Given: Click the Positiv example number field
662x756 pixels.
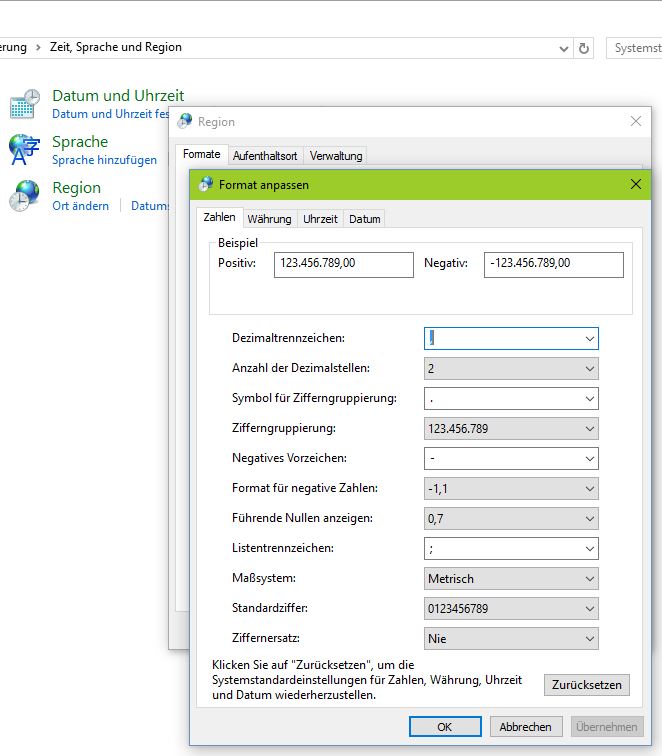Looking at the screenshot, I should coord(343,264).
